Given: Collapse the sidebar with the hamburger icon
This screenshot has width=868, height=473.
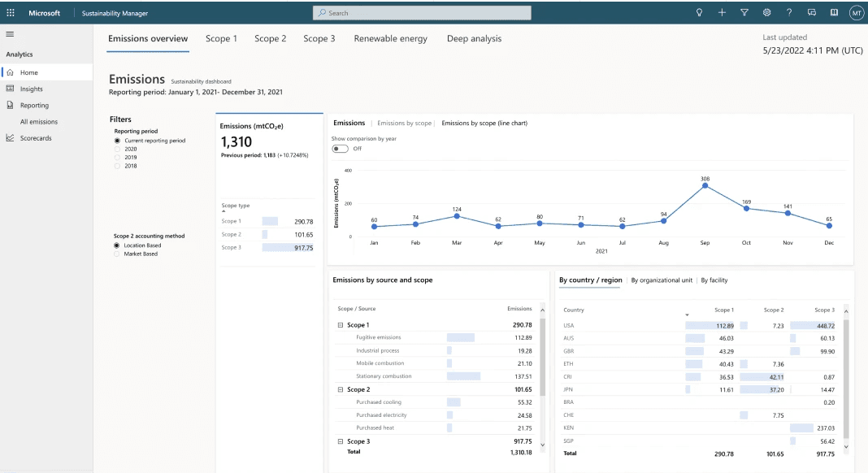Looking at the screenshot, I should 10,34.
